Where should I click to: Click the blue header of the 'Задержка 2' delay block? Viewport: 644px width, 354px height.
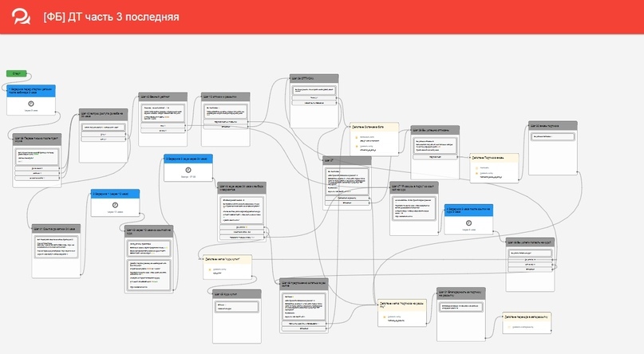188,159
